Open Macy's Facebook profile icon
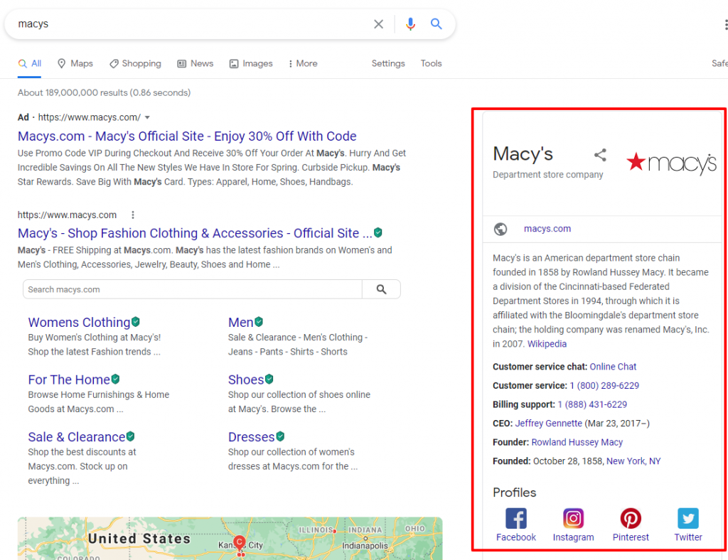 tap(516, 518)
